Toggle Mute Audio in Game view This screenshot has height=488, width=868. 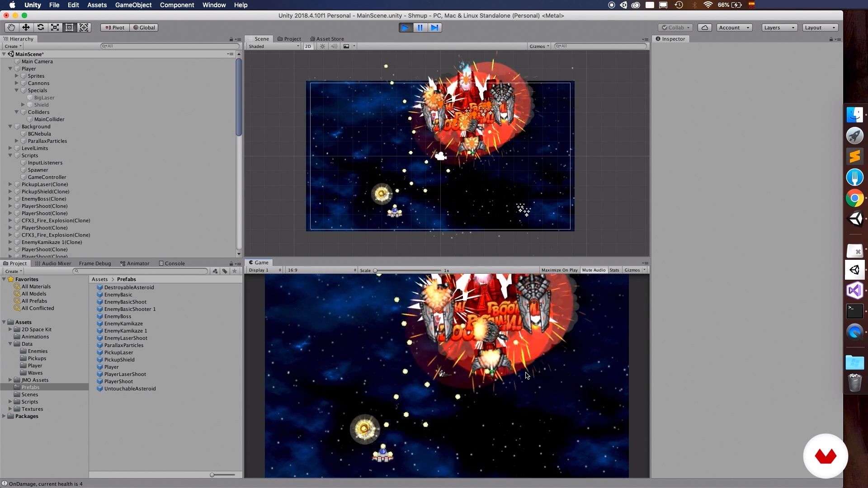[x=594, y=270]
